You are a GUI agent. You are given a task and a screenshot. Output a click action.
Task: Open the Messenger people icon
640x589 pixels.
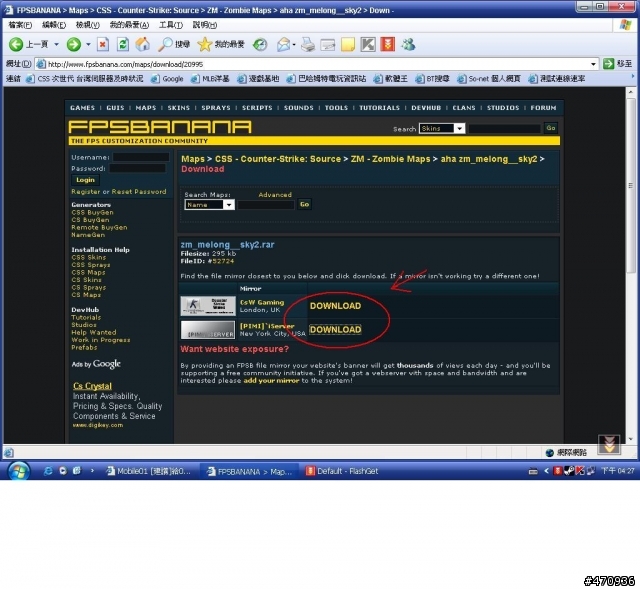(x=408, y=44)
